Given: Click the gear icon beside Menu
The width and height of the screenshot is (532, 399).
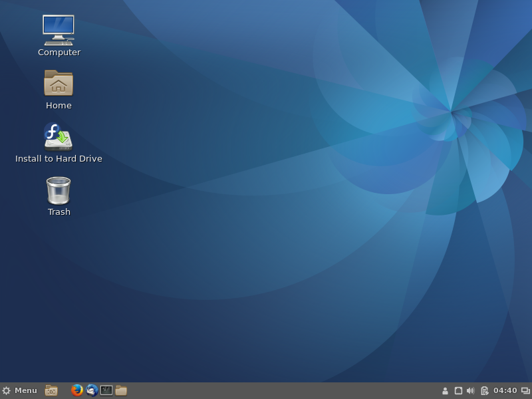Looking at the screenshot, I should click(7, 390).
